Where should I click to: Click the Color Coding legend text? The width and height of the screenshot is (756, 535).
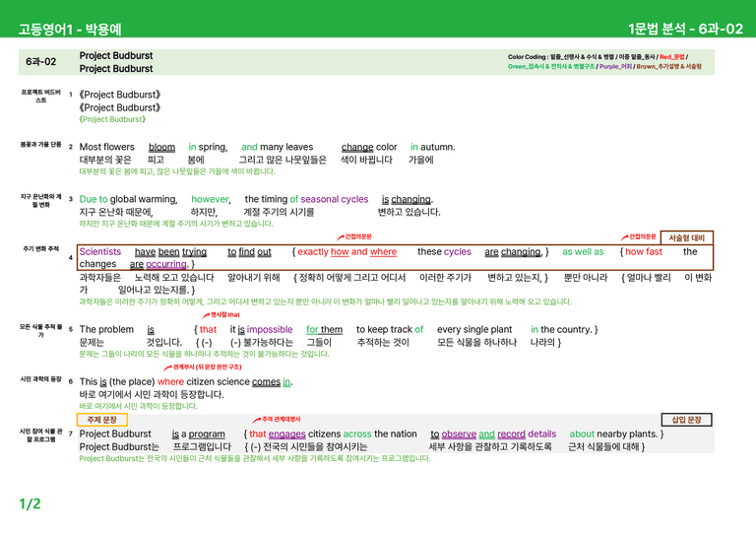[x=604, y=62]
